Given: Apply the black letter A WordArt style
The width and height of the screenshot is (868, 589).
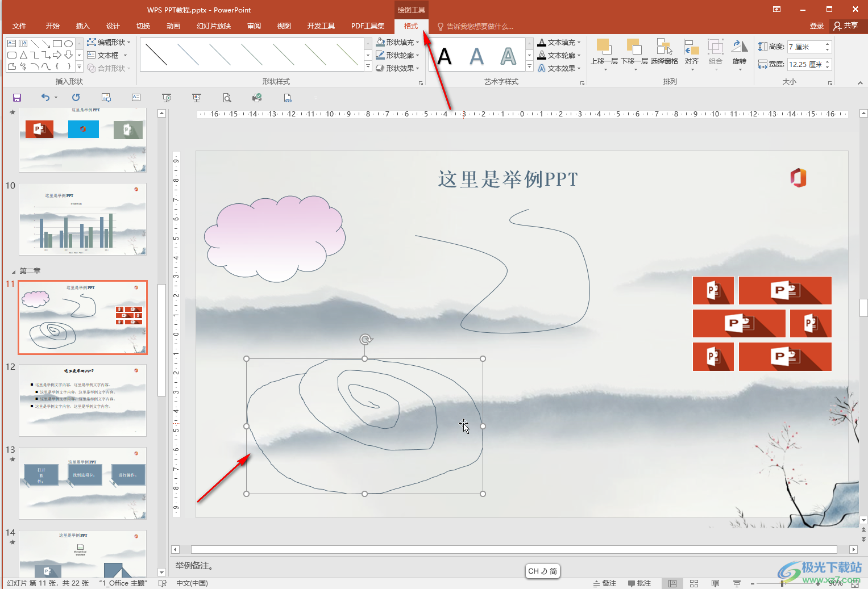Looking at the screenshot, I should [x=445, y=56].
